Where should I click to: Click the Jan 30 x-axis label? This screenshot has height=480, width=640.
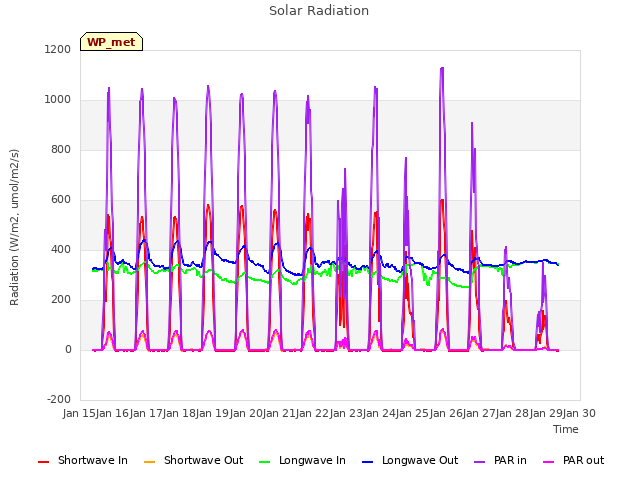coord(579,413)
